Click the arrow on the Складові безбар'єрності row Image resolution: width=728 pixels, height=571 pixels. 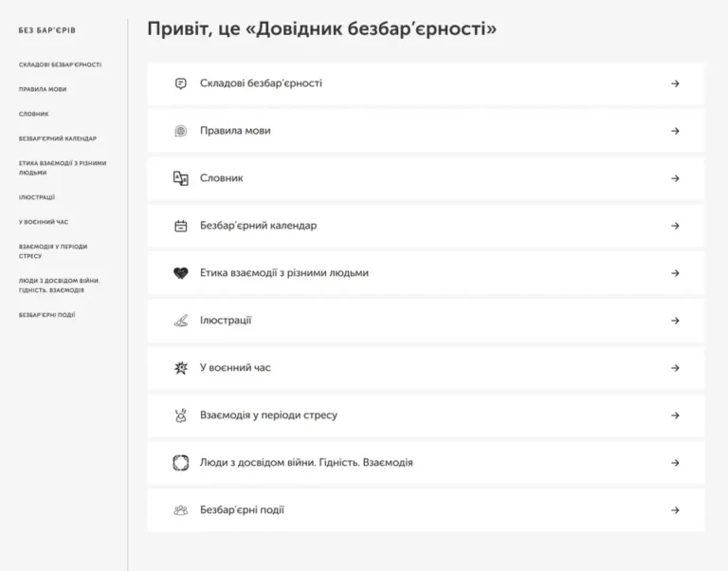[x=675, y=83]
